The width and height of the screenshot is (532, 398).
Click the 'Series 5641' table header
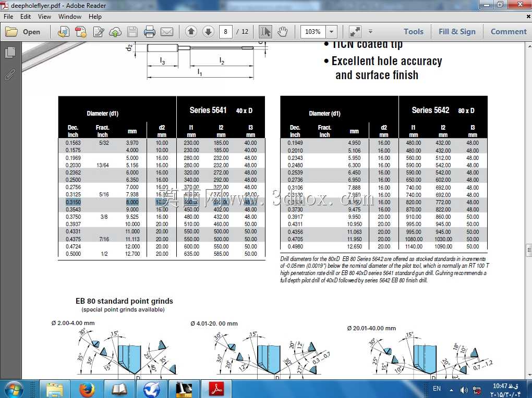(x=208, y=110)
